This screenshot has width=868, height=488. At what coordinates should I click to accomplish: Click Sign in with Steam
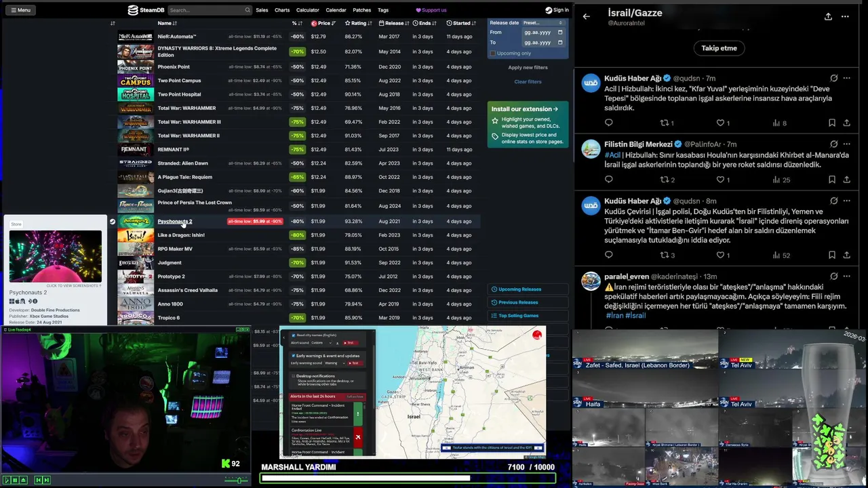(557, 10)
